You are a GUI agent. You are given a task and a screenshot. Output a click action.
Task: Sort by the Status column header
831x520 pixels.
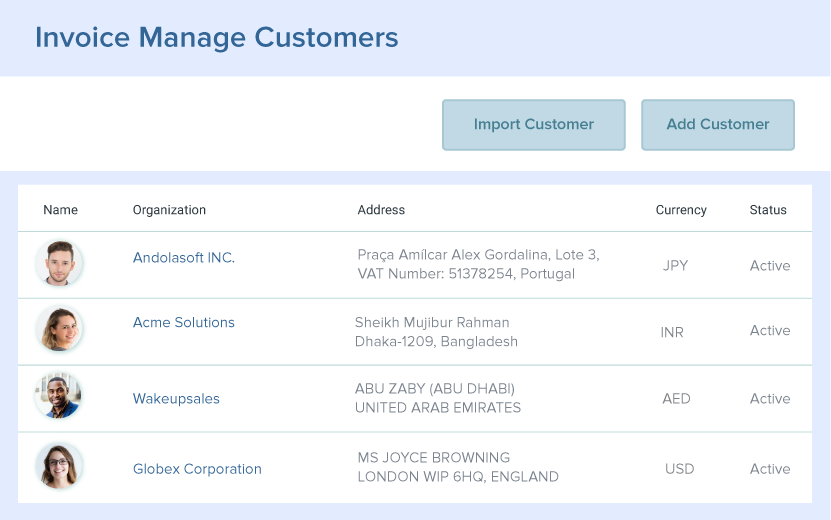pos(768,210)
